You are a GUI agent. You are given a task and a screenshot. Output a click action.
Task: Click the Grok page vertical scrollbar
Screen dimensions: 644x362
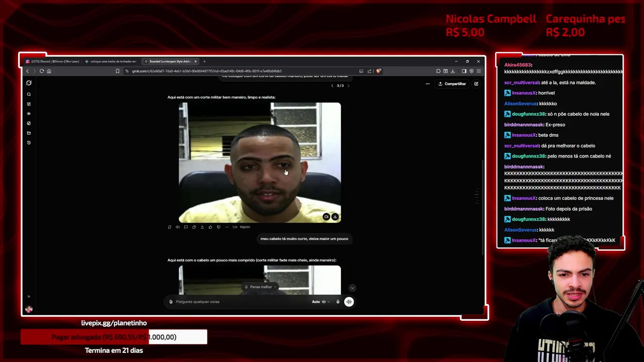point(482,206)
